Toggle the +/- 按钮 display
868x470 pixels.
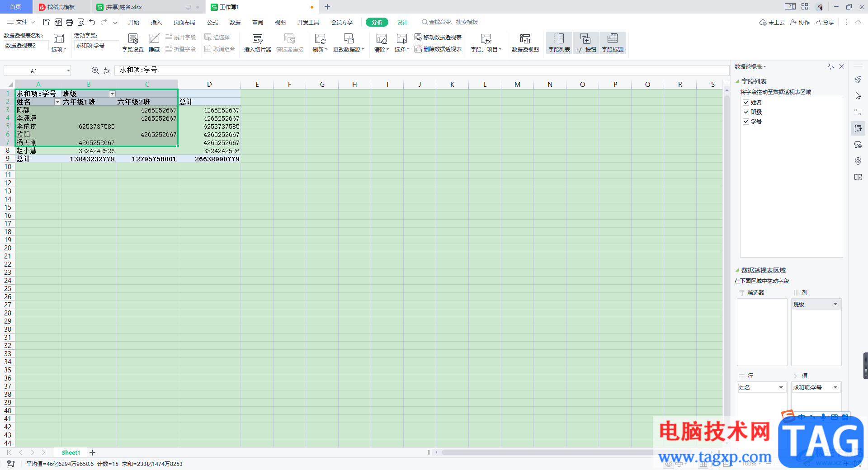[586, 43]
